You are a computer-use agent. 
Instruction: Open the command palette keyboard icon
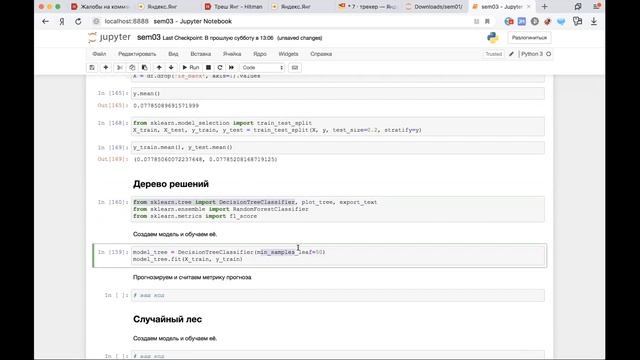(295, 67)
